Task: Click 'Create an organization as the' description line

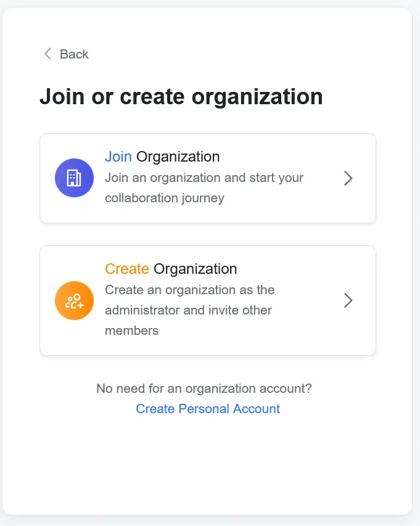Action: [x=189, y=290]
